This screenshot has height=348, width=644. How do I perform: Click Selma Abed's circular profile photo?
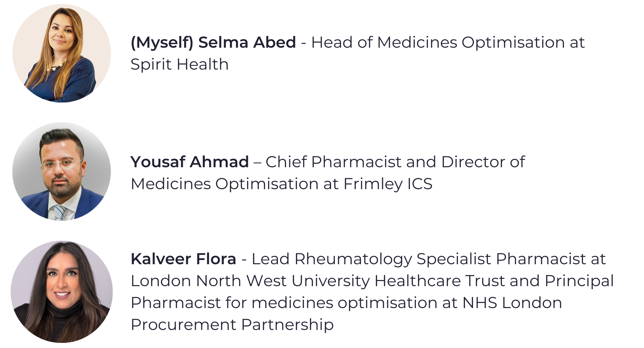click(x=62, y=53)
